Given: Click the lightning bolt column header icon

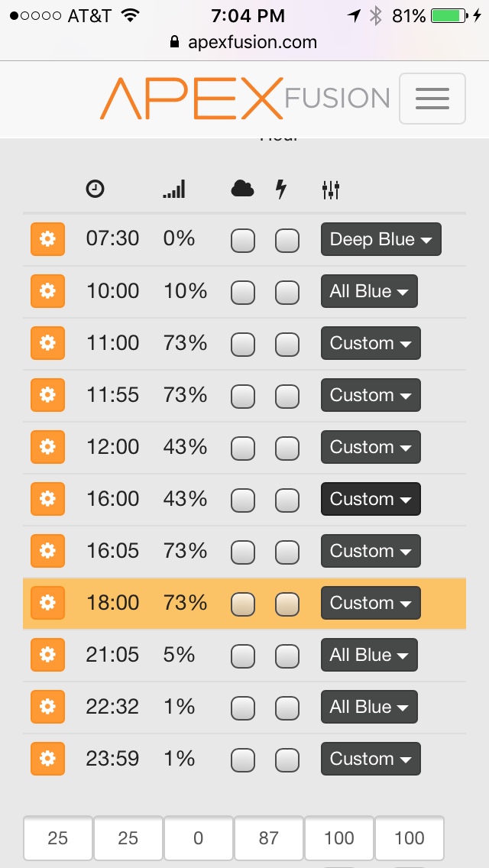Looking at the screenshot, I should point(281,189).
